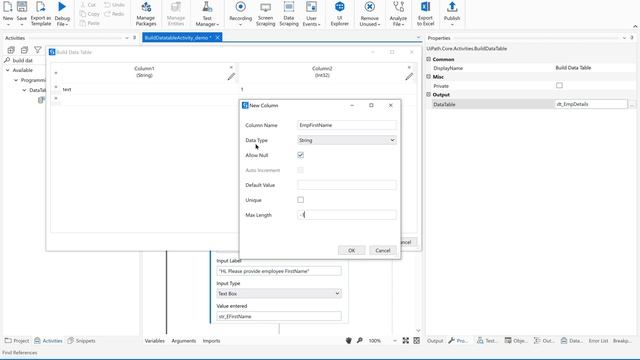Edit Column2 with pencil icon

pyautogui.click(x=409, y=77)
